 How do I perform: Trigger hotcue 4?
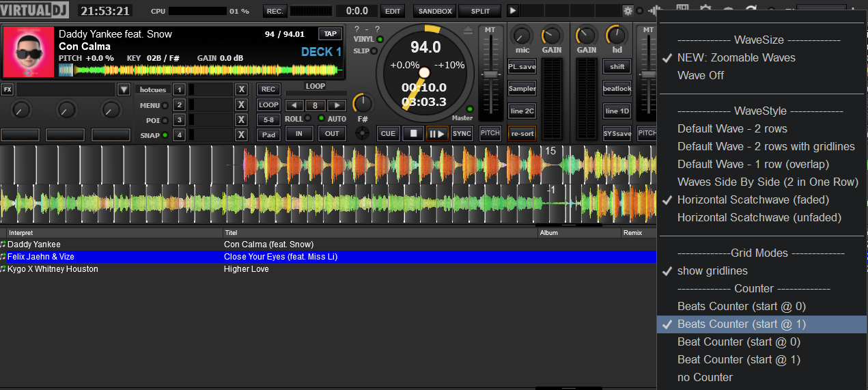point(178,135)
